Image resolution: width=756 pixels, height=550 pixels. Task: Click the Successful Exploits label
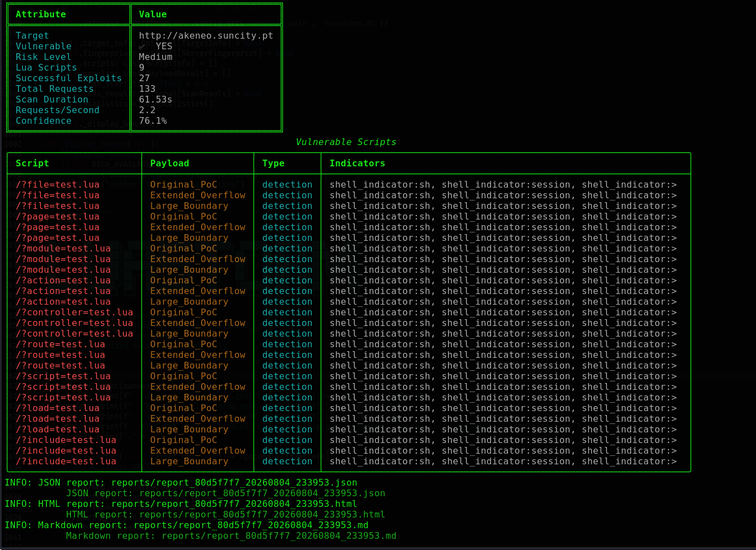pos(68,78)
